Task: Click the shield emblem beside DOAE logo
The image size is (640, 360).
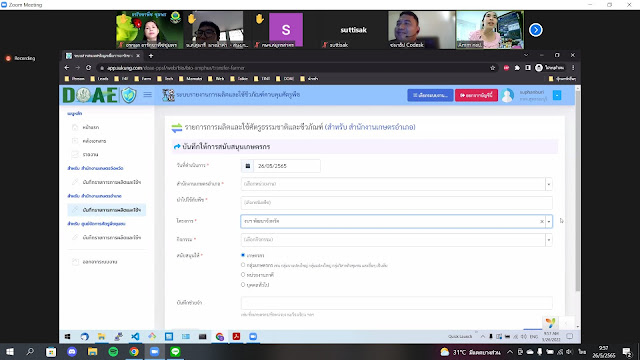Action: (x=129, y=95)
